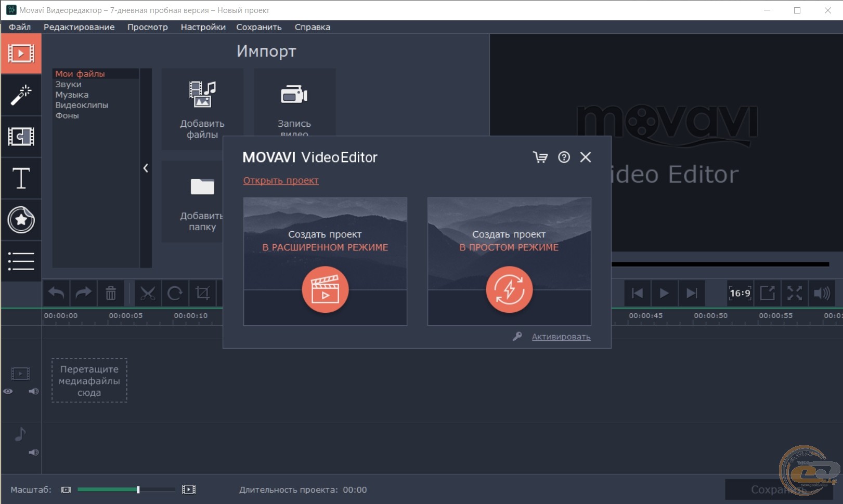Open the shopping cart in dialog
843x504 pixels.
coord(540,157)
